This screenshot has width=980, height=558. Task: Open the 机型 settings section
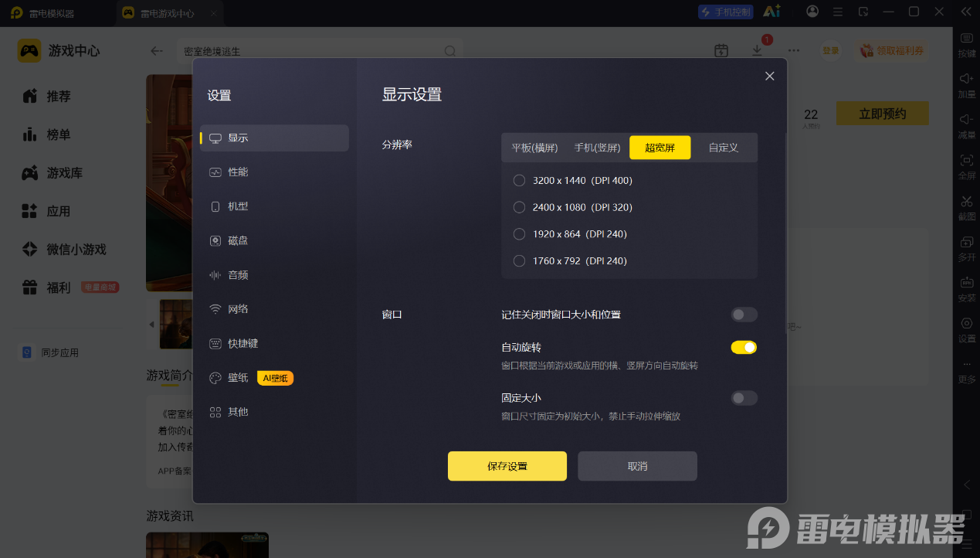tap(274, 206)
